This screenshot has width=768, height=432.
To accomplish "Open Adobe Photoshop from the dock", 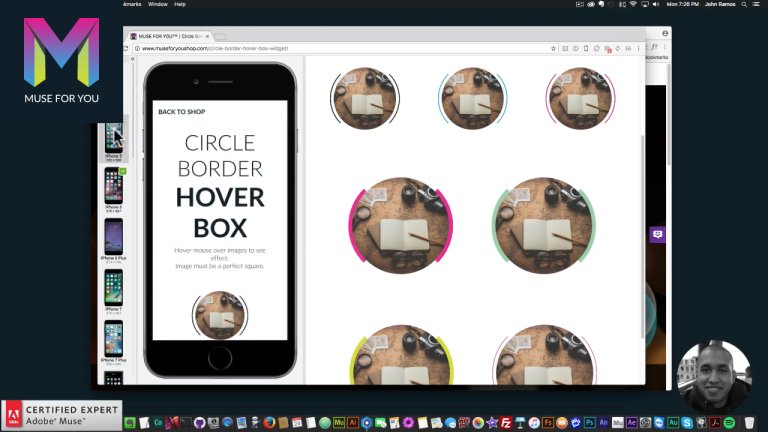I will (589, 422).
